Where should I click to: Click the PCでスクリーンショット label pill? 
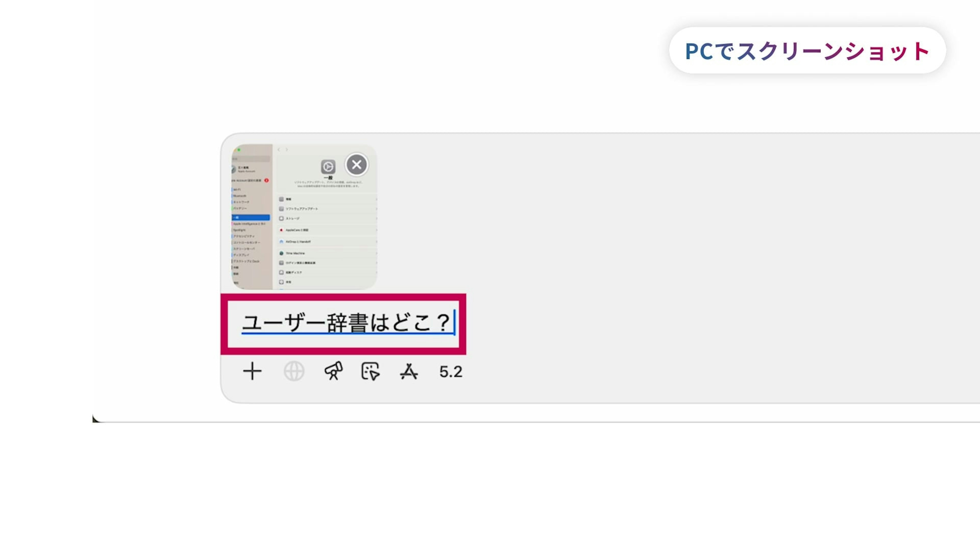[807, 51]
